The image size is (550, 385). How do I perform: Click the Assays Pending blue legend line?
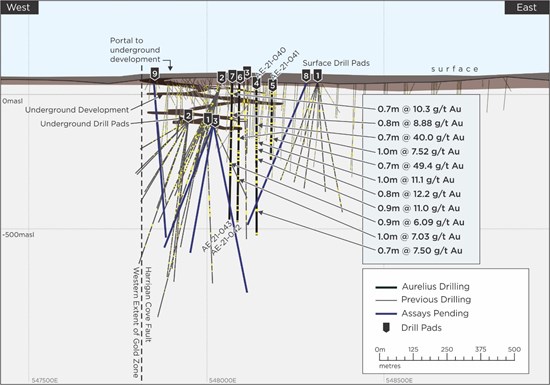click(x=386, y=313)
